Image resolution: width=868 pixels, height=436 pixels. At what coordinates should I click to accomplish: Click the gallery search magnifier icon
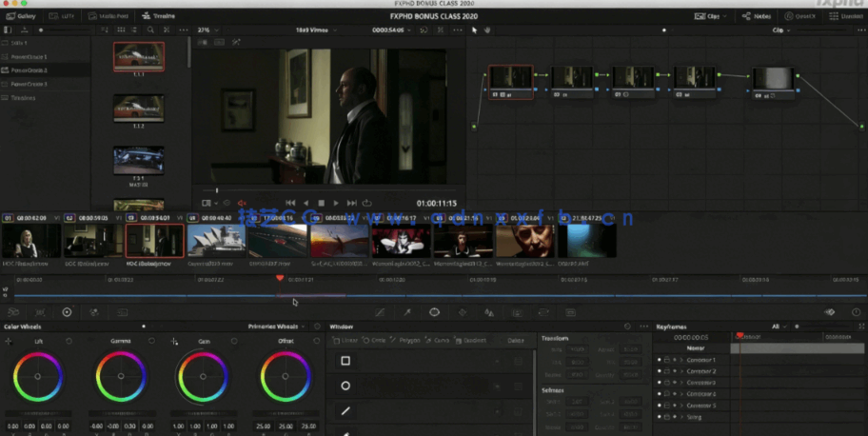point(150,30)
